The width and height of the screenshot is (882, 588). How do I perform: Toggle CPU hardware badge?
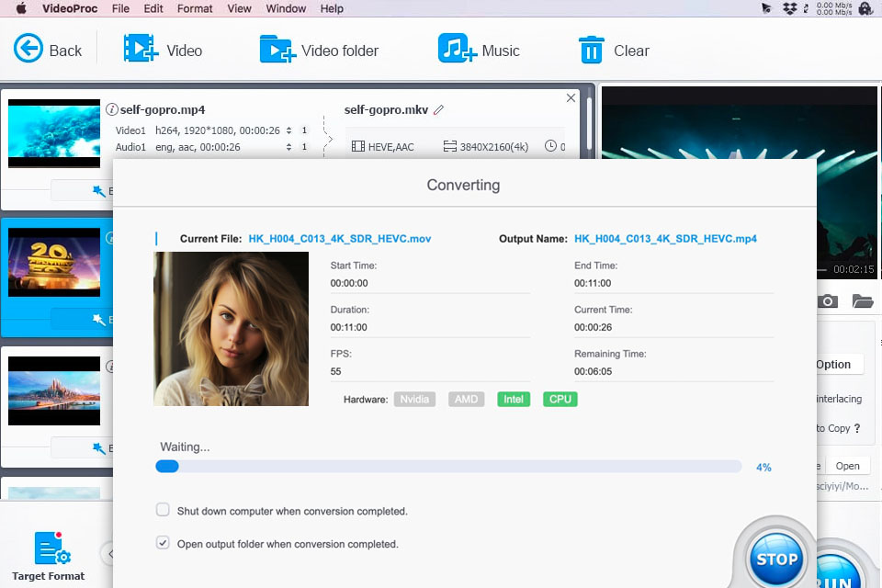click(560, 400)
